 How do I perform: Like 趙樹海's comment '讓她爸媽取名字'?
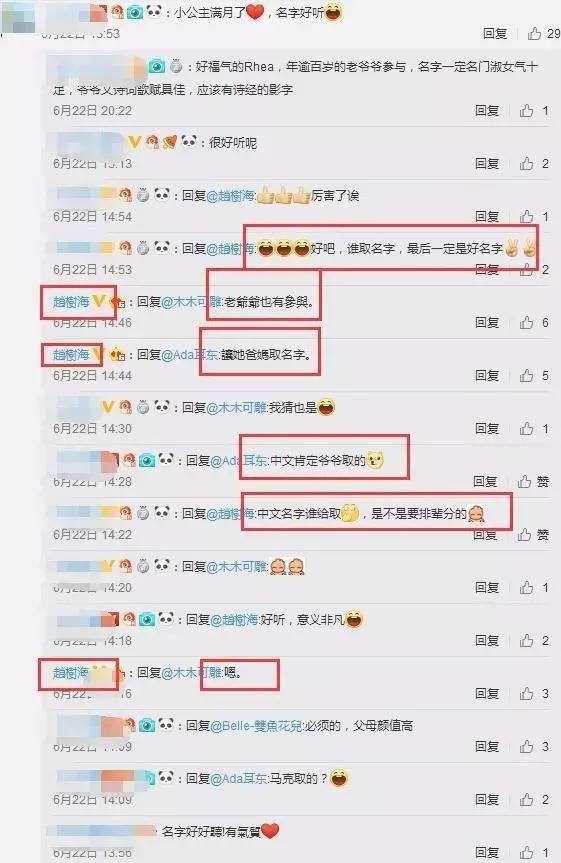point(526,375)
